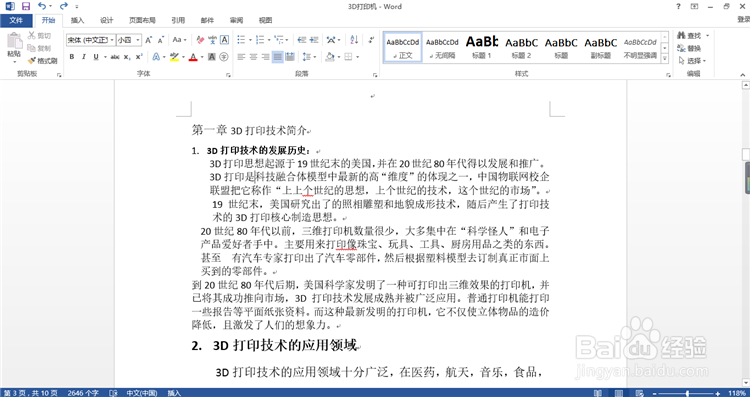Click the Format Painter (格式刷) button
Screen dimensions: 750x397
pos(42,61)
